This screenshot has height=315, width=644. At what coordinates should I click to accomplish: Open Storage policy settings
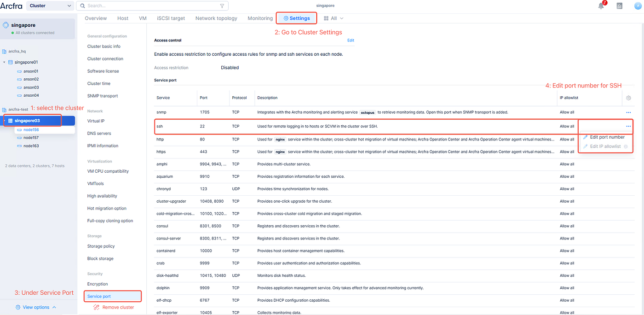pyautogui.click(x=101, y=246)
